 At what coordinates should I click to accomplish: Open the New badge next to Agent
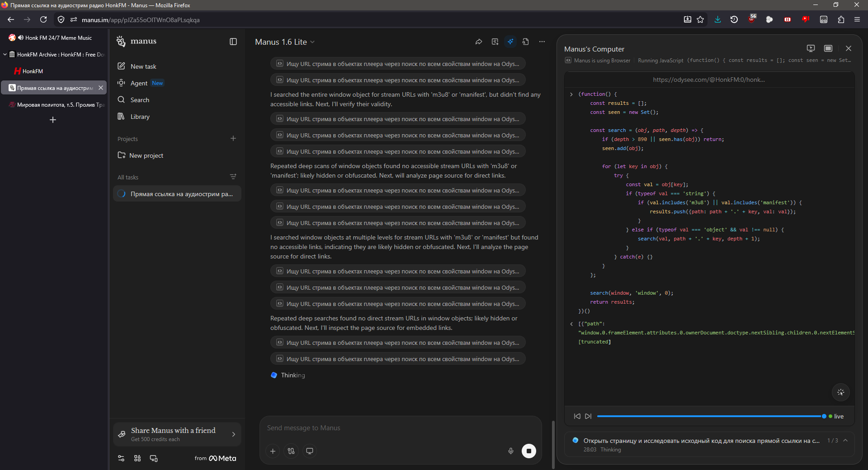tap(157, 83)
